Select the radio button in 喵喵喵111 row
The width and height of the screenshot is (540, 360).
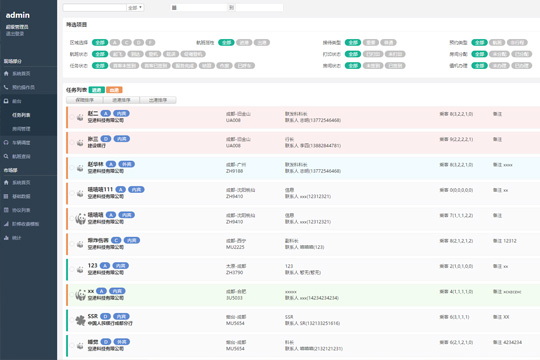click(72, 193)
